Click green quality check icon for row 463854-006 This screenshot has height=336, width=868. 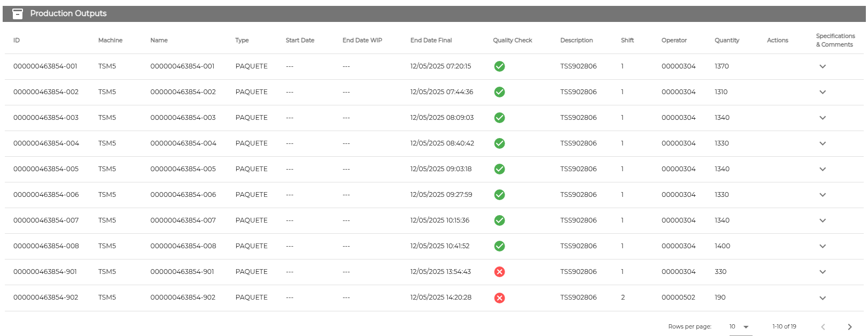500,195
